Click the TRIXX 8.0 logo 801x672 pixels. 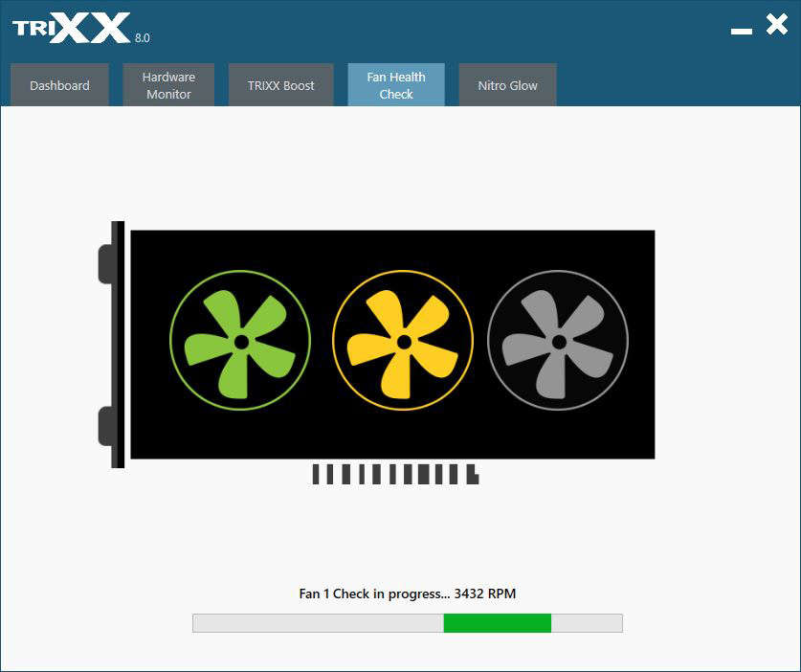[80, 29]
